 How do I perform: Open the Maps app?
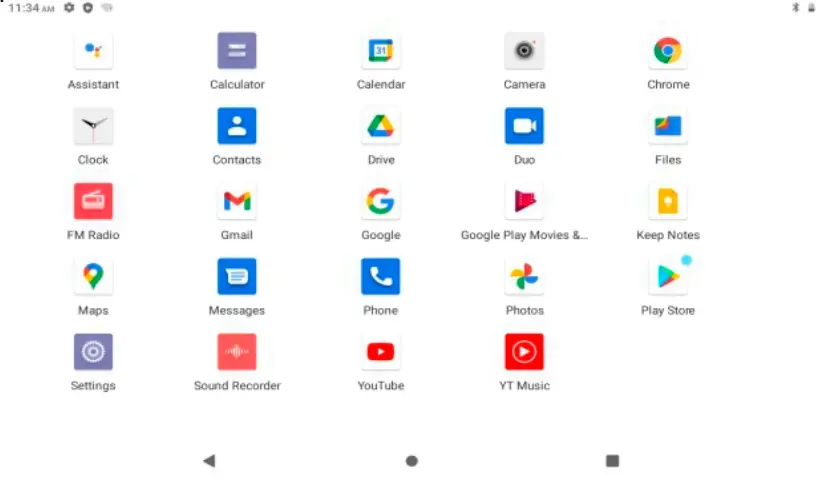pyautogui.click(x=93, y=276)
